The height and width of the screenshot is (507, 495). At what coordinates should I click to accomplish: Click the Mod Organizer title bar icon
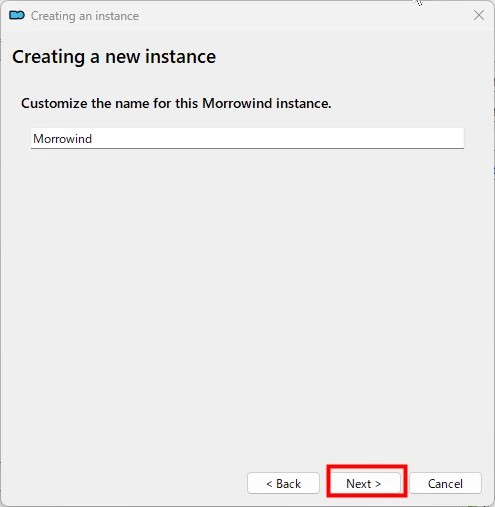click(x=17, y=15)
